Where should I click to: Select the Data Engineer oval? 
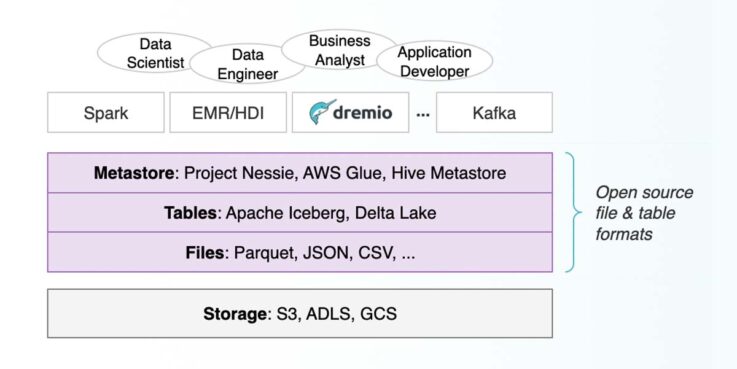click(247, 64)
